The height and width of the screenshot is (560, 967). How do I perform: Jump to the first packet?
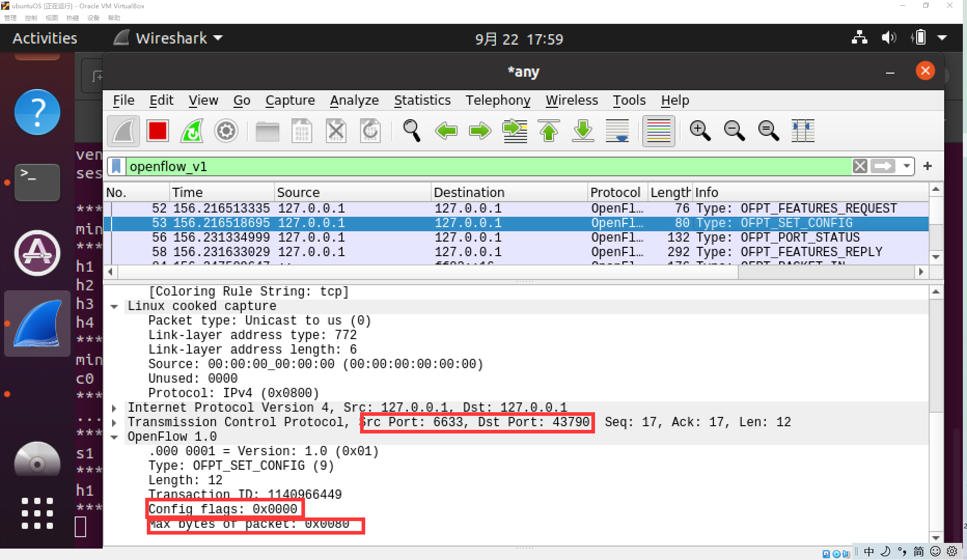coord(549,131)
